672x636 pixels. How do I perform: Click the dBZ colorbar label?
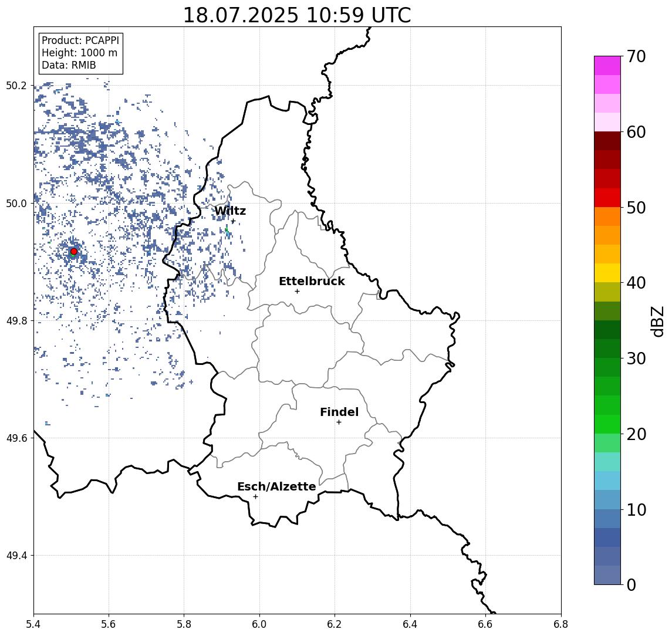[657, 322]
